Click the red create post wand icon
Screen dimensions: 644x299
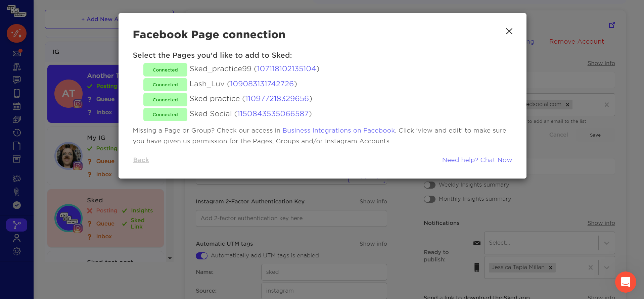(16, 33)
